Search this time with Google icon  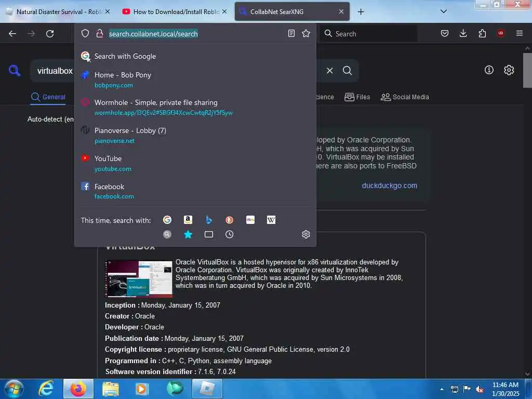[x=167, y=220]
